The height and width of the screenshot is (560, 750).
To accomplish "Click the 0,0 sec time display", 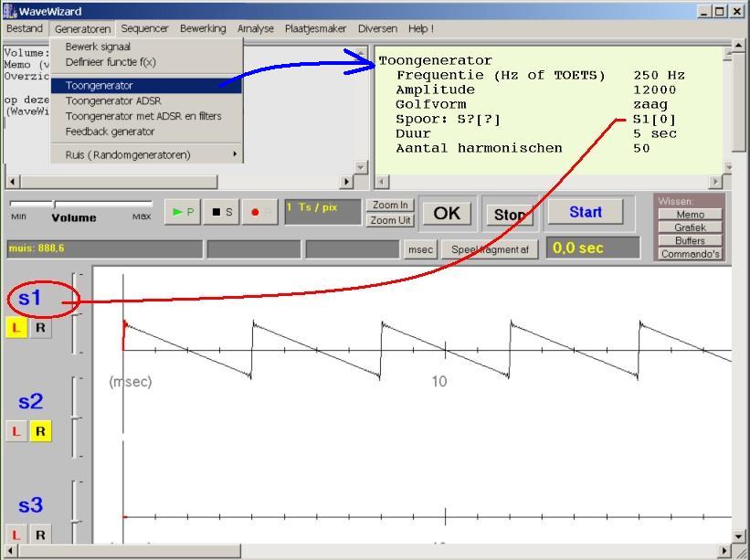I will [593, 248].
